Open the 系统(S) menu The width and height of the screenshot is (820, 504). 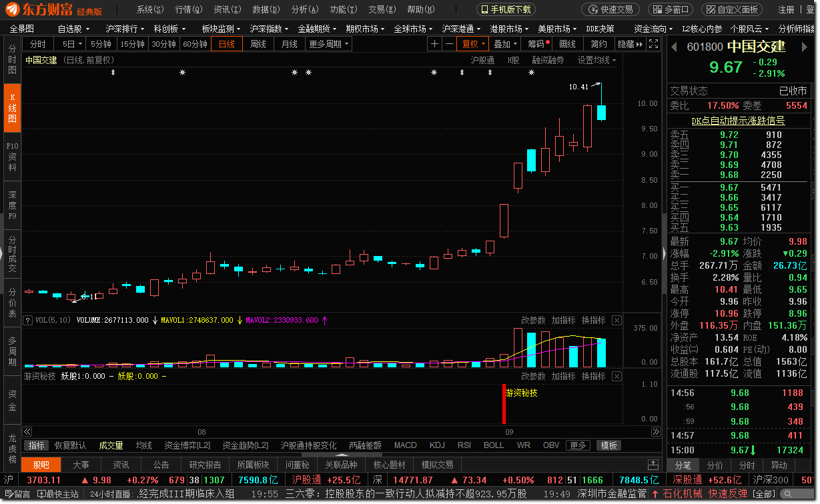coord(150,9)
